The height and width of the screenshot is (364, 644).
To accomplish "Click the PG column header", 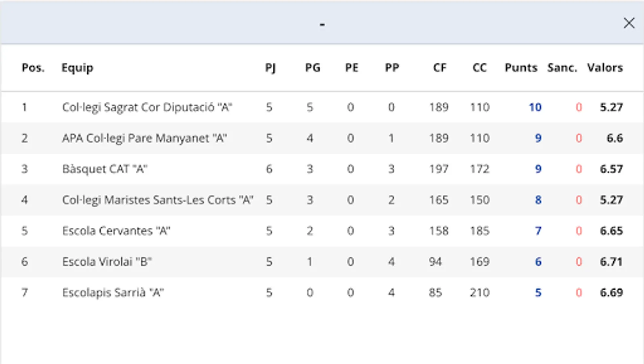I will 312,68.
